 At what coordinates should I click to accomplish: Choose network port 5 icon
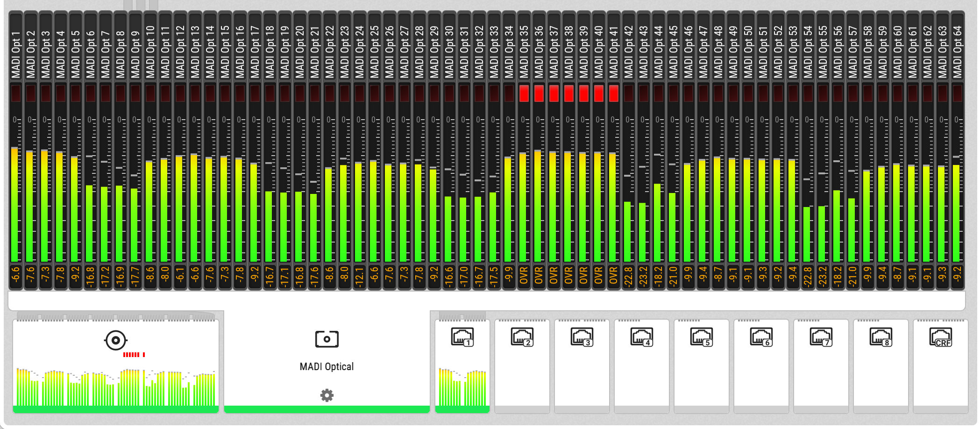tap(701, 337)
